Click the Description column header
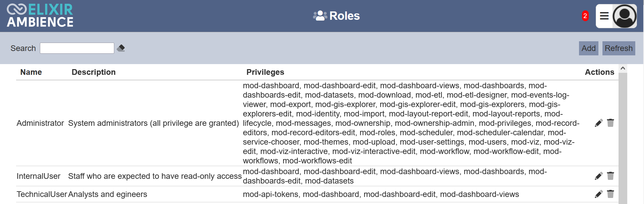Viewport: 644px width, 204px height. point(93,72)
